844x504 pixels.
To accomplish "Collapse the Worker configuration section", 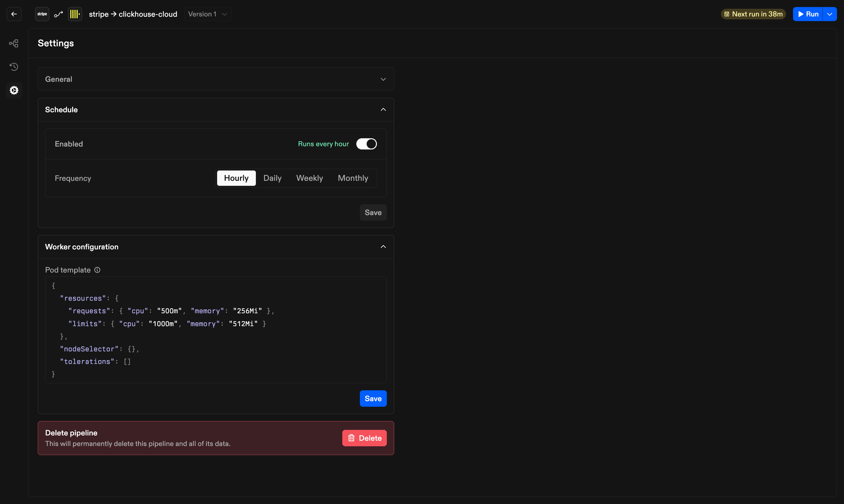I will click(216, 247).
